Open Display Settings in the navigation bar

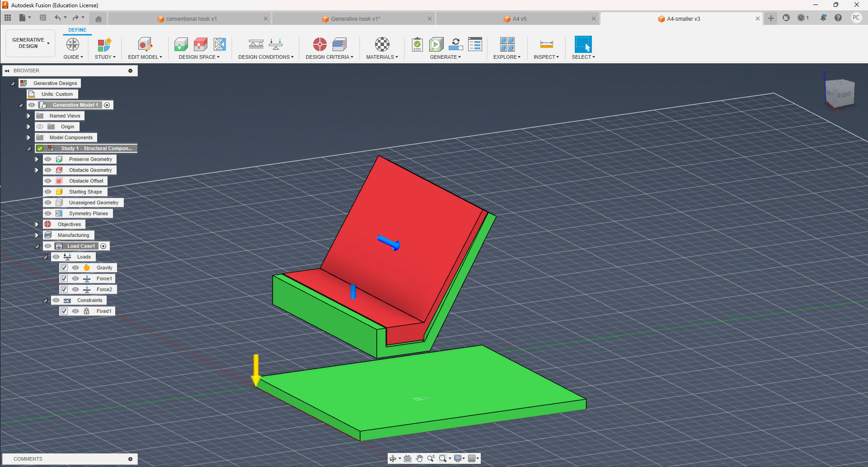point(458,458)
